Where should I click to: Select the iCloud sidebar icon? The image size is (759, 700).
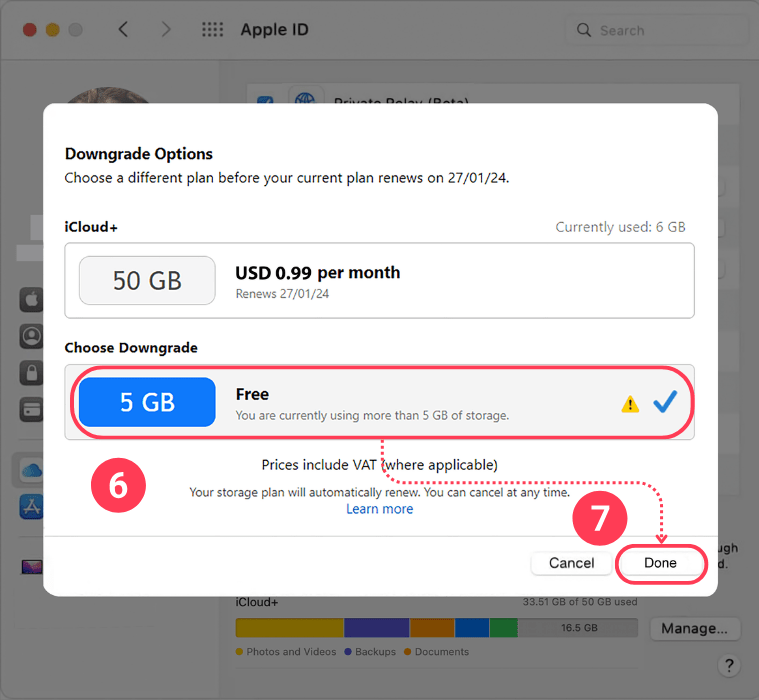31,470
